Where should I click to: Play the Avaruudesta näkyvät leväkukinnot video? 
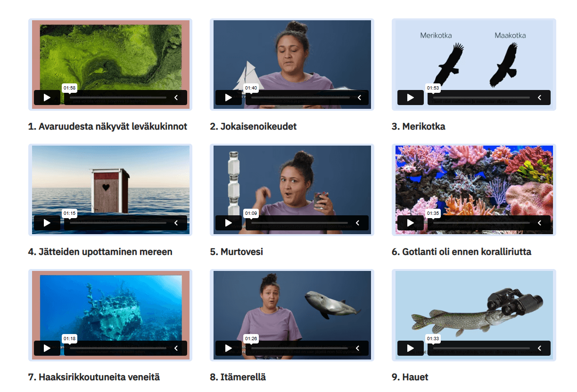tap(47, 98)
